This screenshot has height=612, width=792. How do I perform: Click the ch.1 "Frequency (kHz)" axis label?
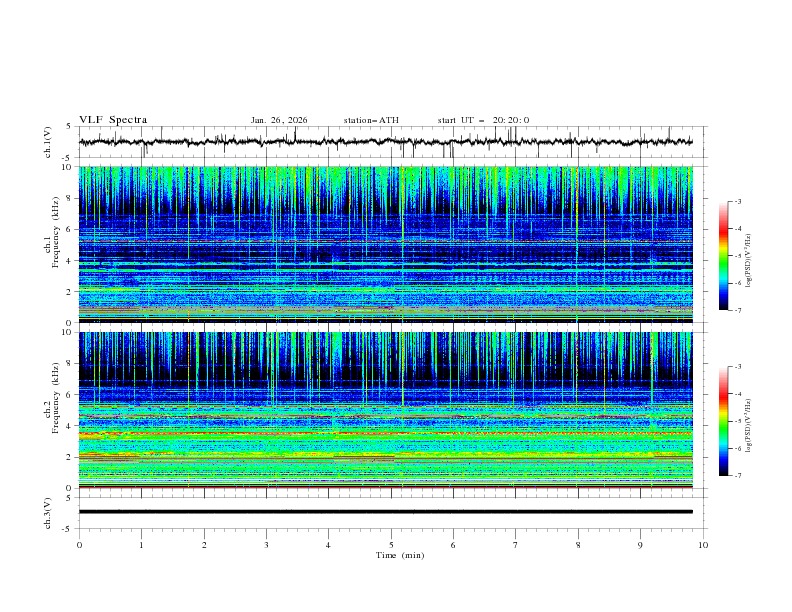[x=56, y=231]
